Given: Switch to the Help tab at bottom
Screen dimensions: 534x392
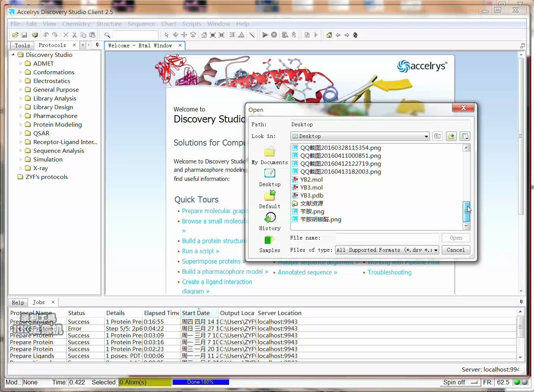Looking at the screenshot, I should pyautogui.click(x=18, y=302).
